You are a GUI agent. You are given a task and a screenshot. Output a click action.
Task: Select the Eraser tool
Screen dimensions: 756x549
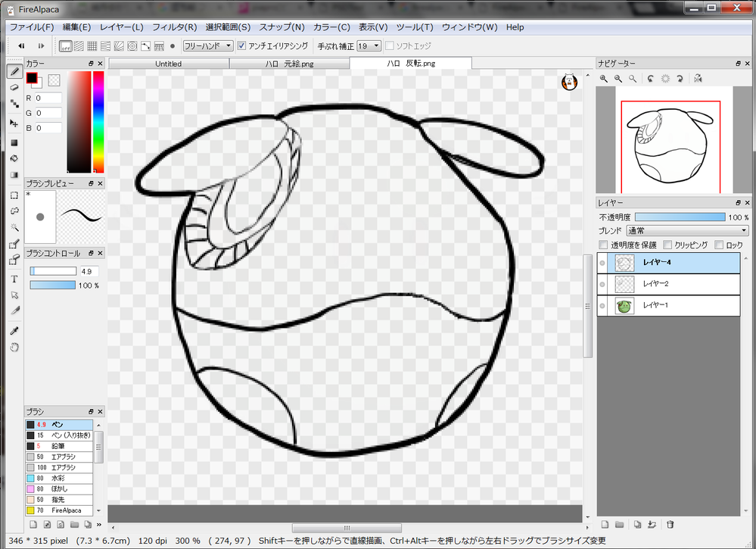(x=14, y=88)
